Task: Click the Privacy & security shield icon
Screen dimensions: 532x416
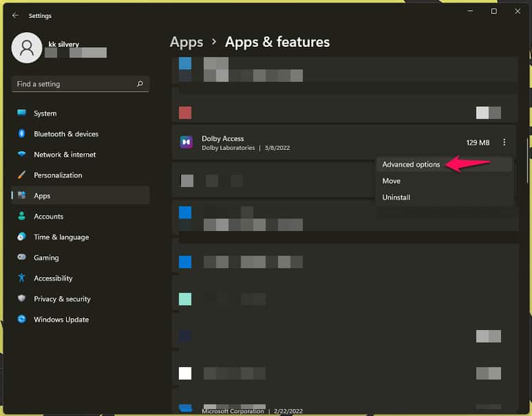Action: click(21, 298)
